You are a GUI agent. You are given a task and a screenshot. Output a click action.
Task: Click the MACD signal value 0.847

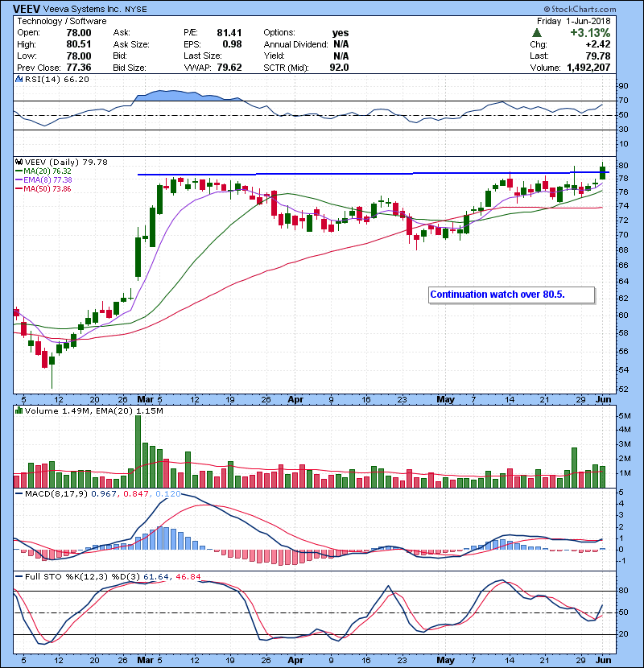(135, 494)
